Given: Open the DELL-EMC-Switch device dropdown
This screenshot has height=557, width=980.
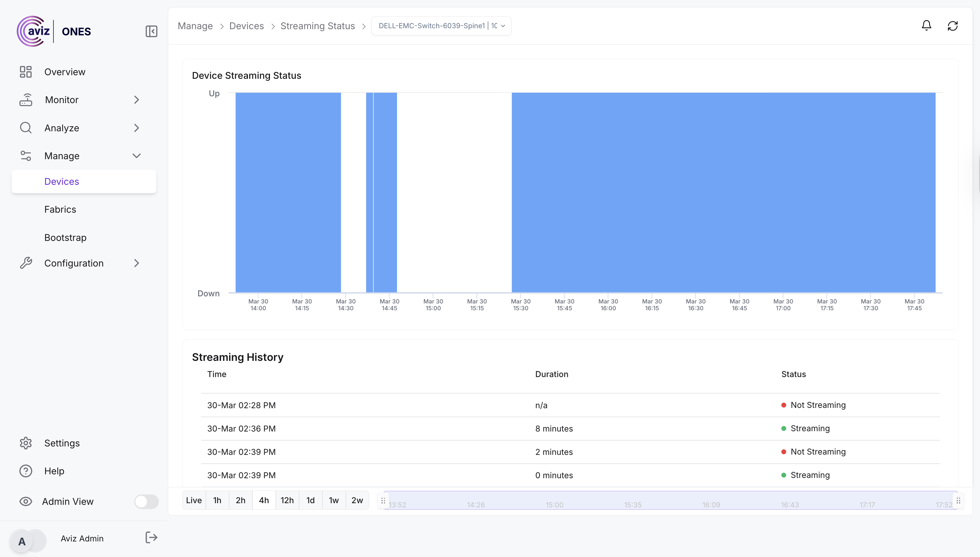Looking at the screenshot, I should coord(441,26).
